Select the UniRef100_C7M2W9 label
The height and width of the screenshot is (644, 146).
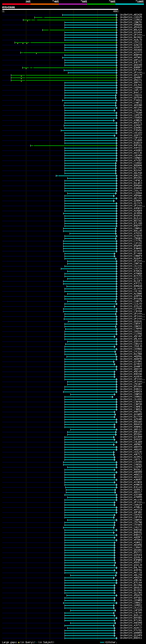(131, 113)
